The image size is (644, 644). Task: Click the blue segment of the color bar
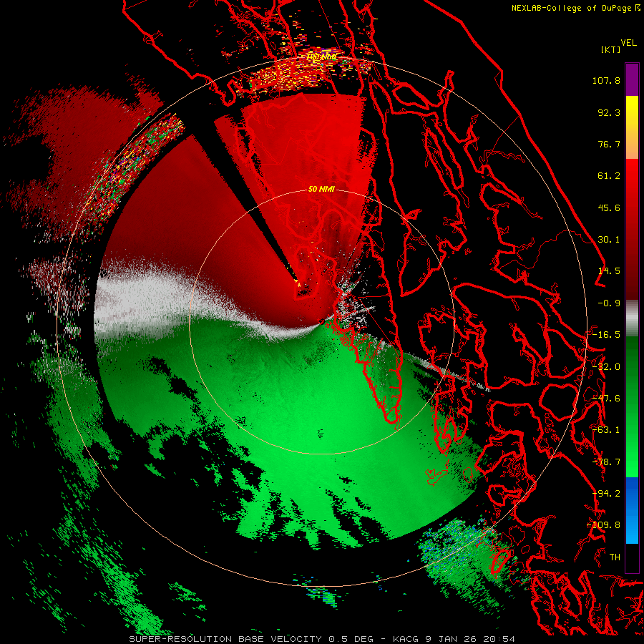pyautogui.click(x=632, y=510)
